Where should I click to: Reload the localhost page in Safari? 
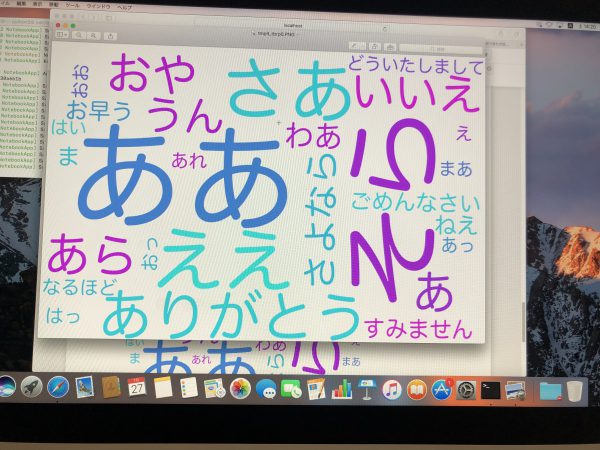[385, 28]
